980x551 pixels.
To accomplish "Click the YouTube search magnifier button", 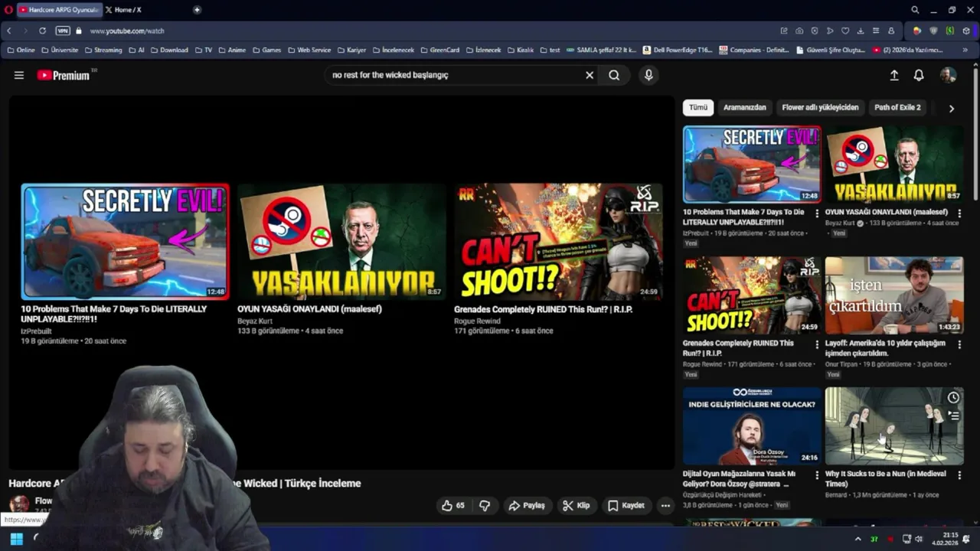I will 614,75.
